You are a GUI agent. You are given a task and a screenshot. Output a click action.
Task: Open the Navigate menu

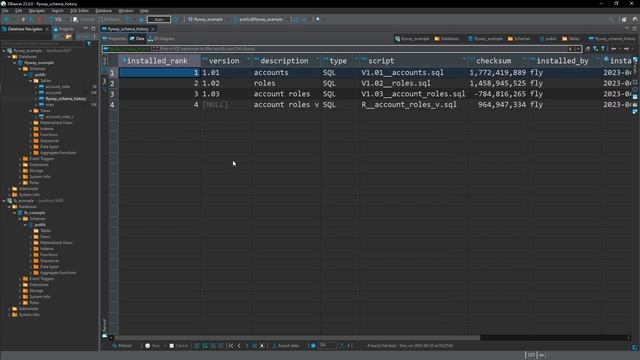point(36,11)
